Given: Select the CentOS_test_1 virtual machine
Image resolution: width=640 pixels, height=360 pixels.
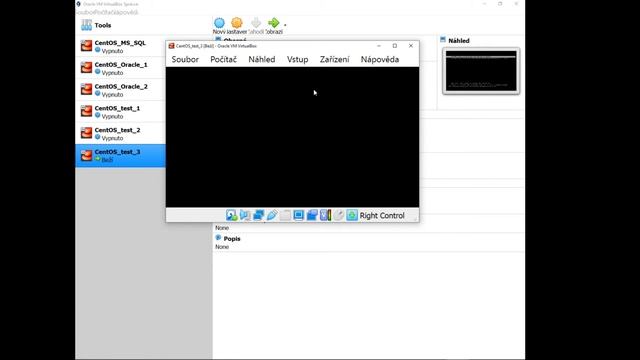Looking at the screenshot, I should point(120,112).
